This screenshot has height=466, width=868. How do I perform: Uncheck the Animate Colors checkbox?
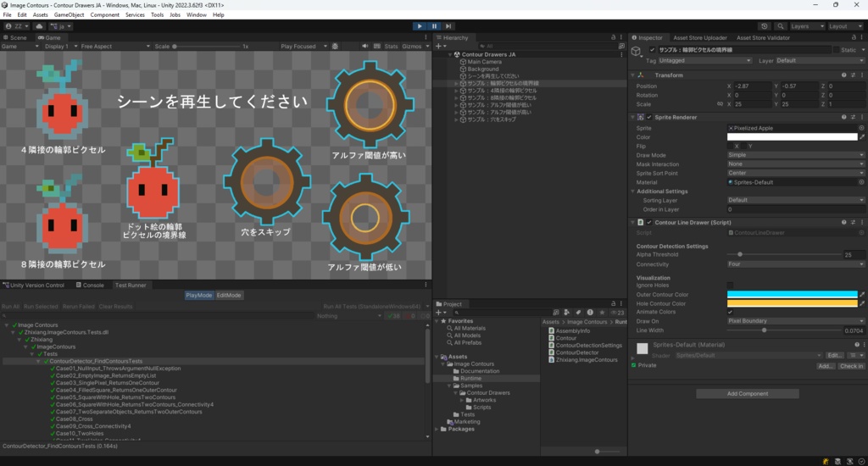[x=730, y=312]
